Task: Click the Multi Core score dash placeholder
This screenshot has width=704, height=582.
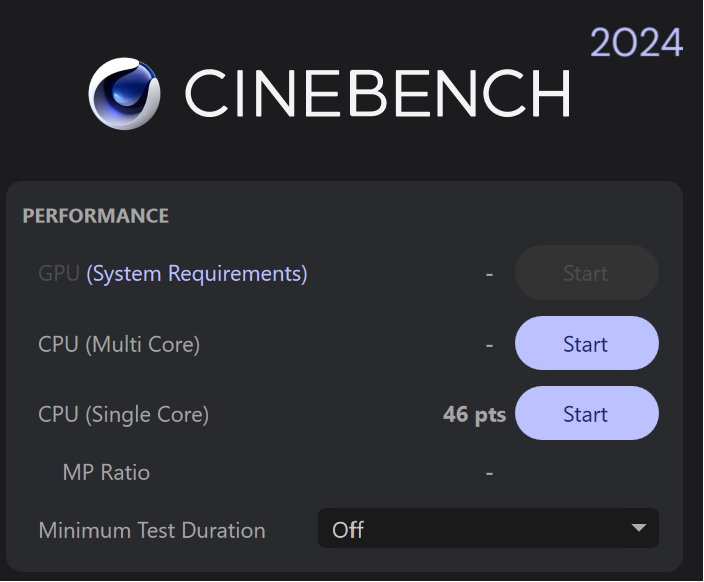Action: [x=489, y=344]
